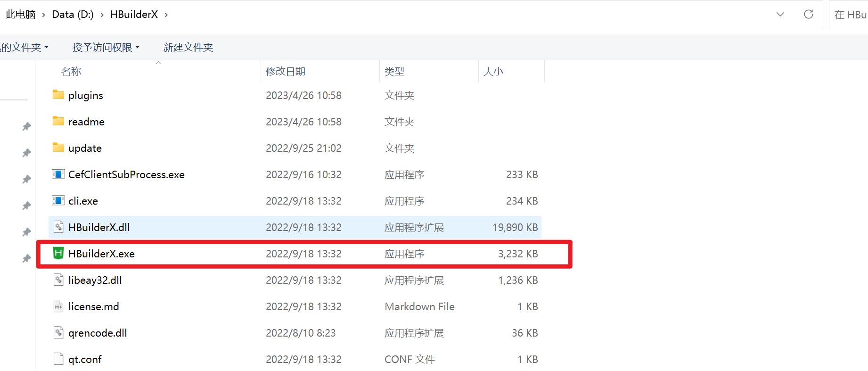868x371 pixels.
Task: Click the green HBuilderX.exe icon
Action: pos(58,253)
